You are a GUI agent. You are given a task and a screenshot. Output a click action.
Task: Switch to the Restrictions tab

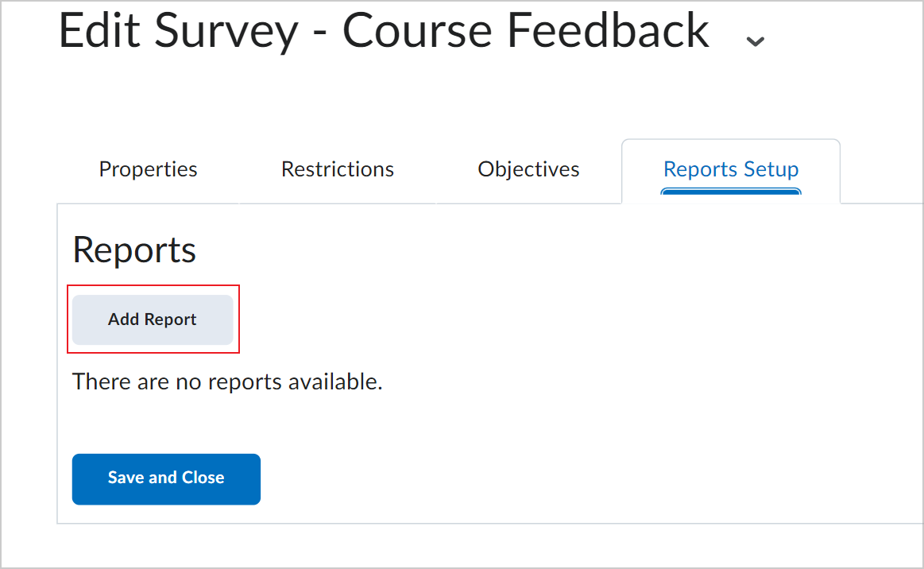(x=337, y=169)
